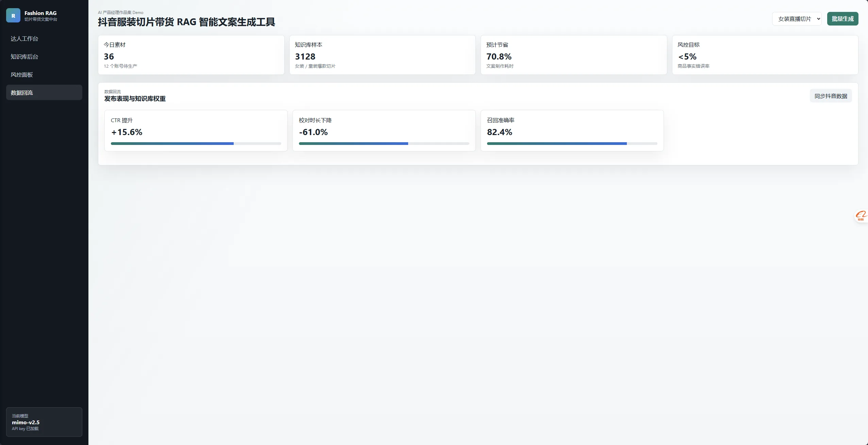
Task: Click the +15.6% CTR value
Action: coord(127,132)
